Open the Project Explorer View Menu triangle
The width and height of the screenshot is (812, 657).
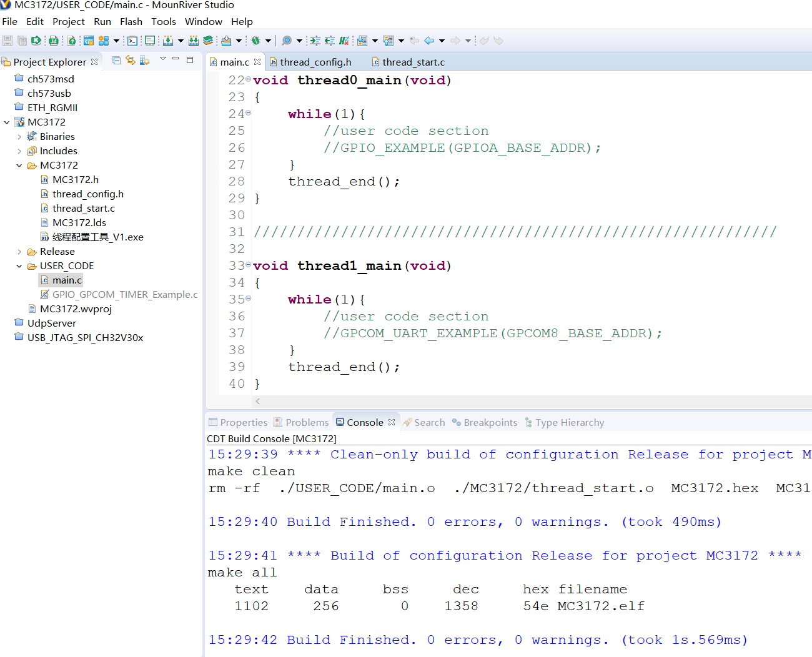click(163, 59)
